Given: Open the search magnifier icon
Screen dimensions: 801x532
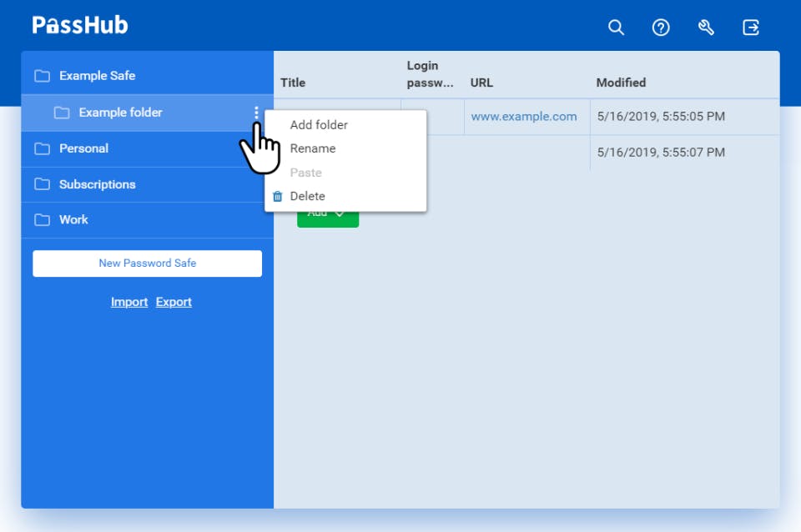Looking at the screenshot, I should coord(616,27).
